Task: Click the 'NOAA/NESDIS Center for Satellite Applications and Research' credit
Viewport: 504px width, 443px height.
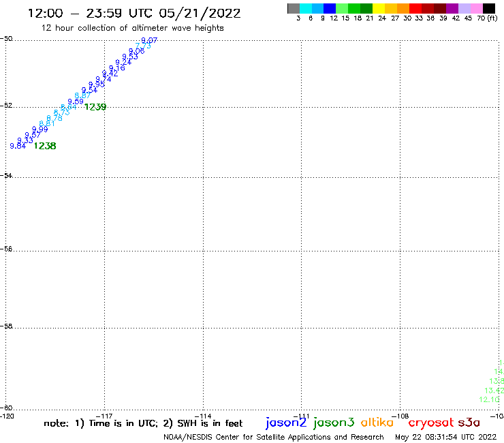Action: [x=274, y=438]
